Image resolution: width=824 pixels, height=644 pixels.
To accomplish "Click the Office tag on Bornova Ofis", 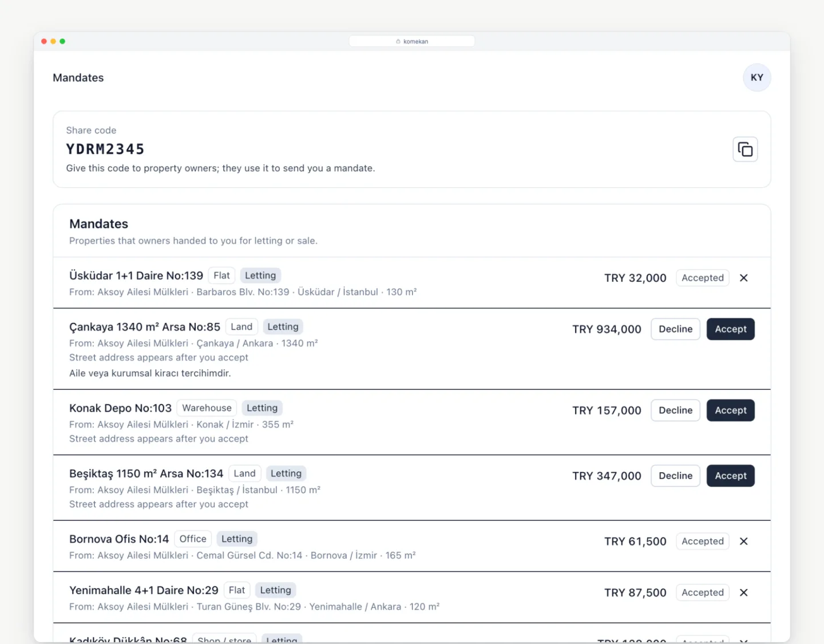I will [193, 539].
